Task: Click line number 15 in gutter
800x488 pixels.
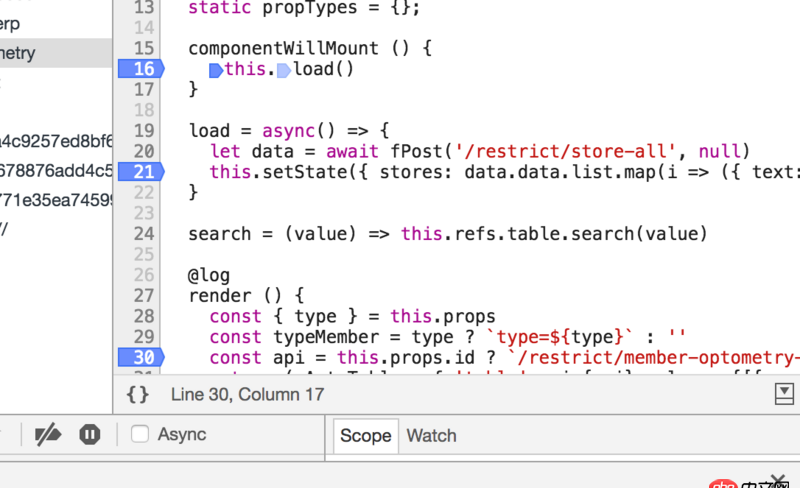Action: [144, 48]
